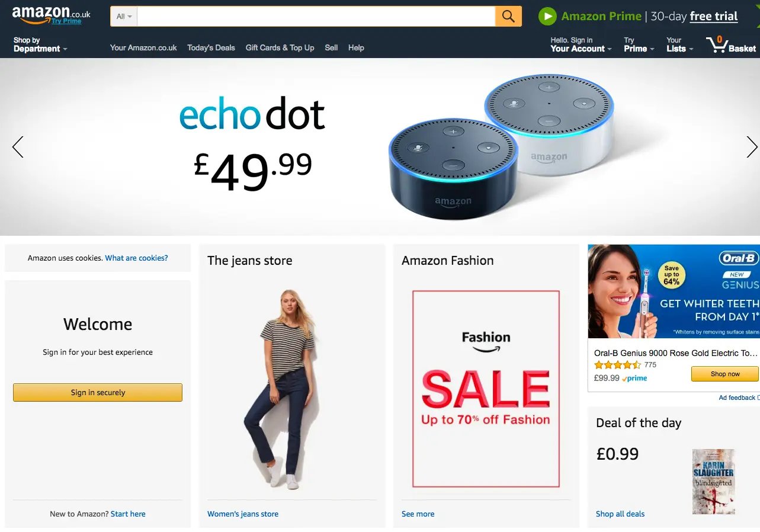Focus the search input field
760x532 pixels.
coord(316,17)
